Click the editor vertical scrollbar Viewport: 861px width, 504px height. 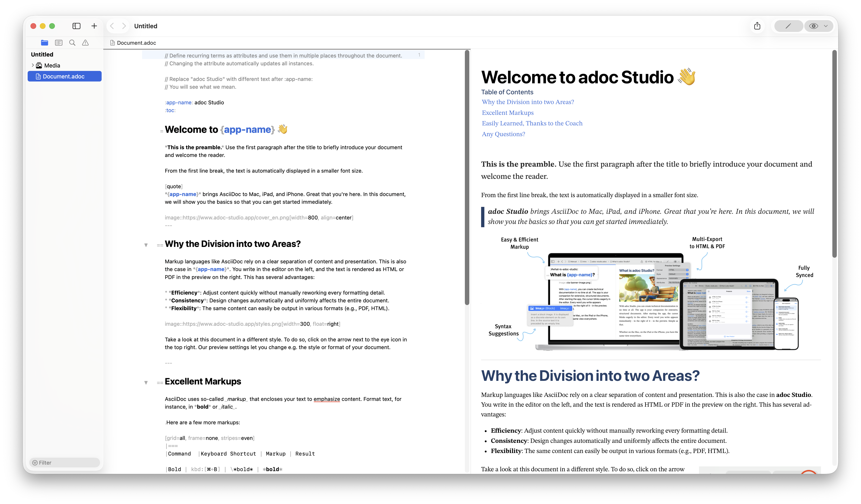coord(467,178)
